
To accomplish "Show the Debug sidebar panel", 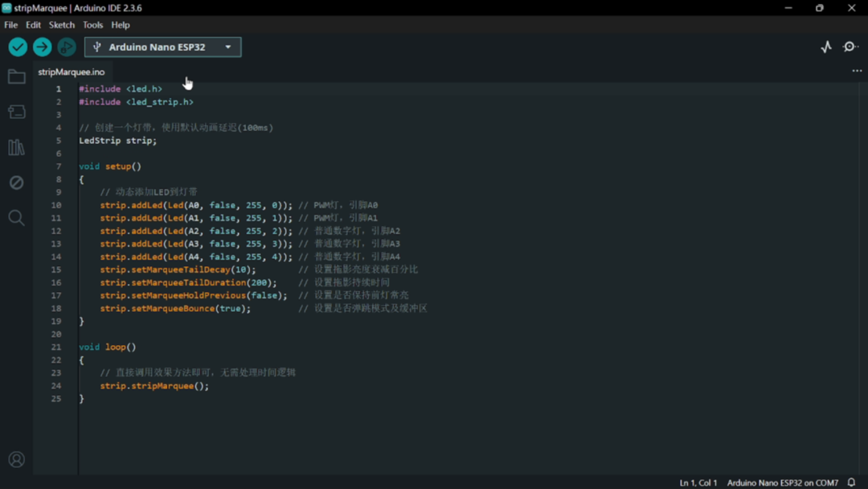I will pyautogui.click(x=16, y=183).
